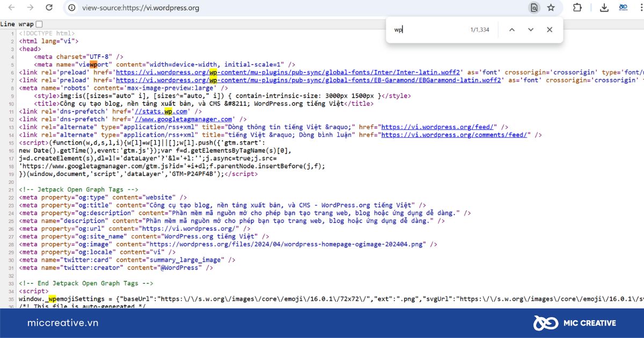Follow the //www.googletagmanager.com link
This screenshot has height=338, width=644.
tap(183, 119)
